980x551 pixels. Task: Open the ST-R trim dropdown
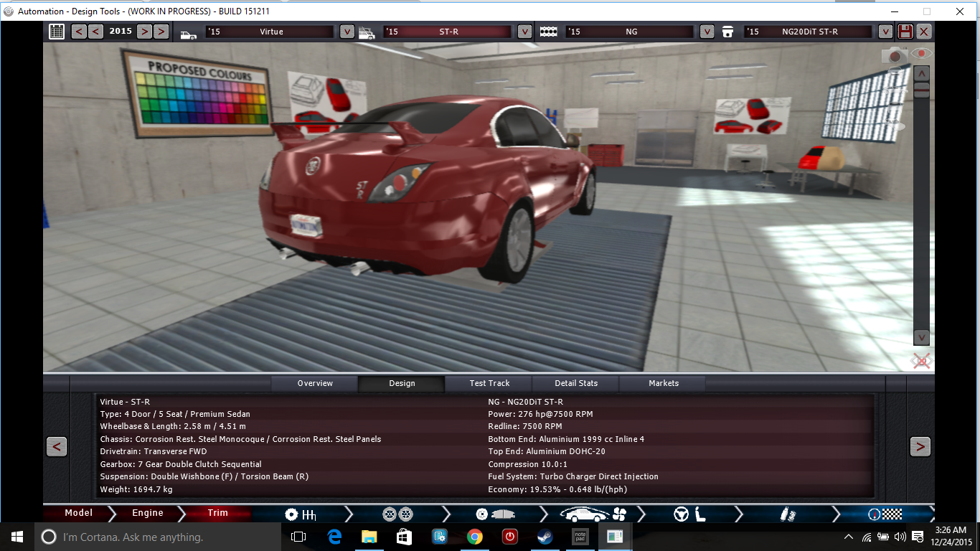click(x=524, y=32)
